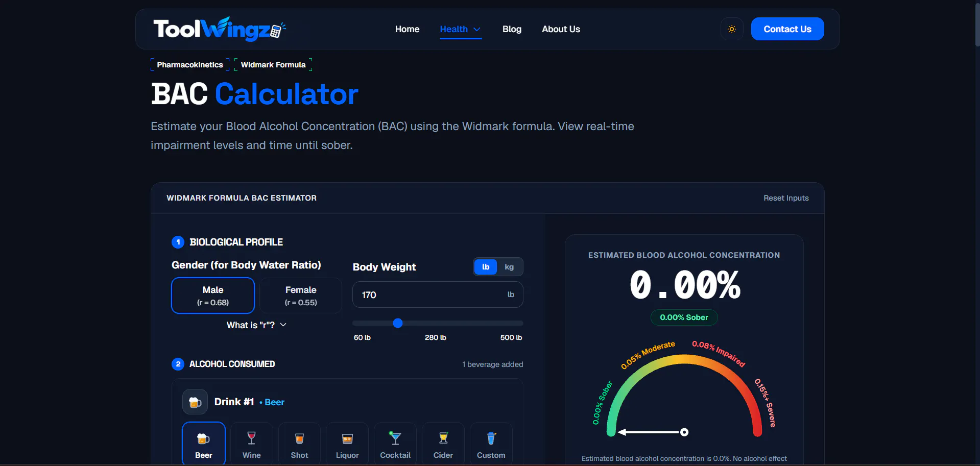Screen dimensions: 980x466
Task: Click the body weight input field
Action: click(x=438, y=295)
